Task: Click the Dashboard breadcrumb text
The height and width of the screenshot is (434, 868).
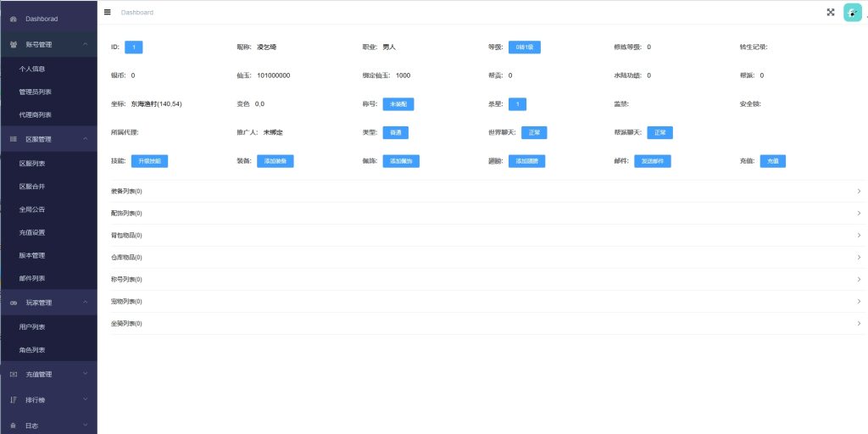Action: coord(137,13)
